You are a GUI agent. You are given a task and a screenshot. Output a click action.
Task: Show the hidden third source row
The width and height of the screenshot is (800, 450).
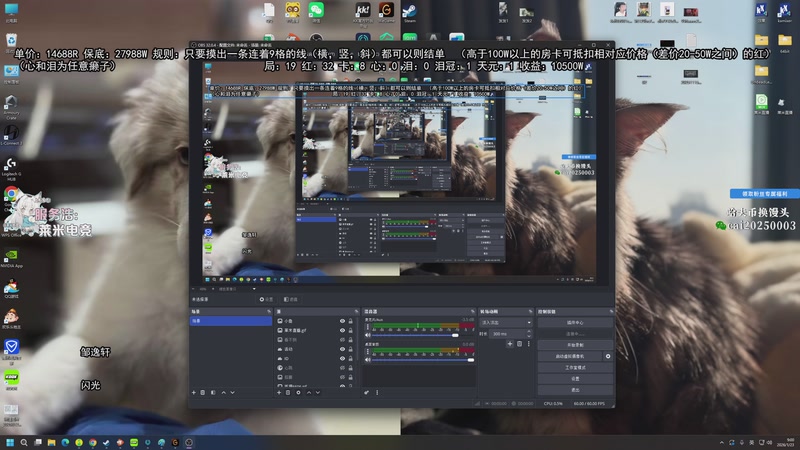[342, 340]
